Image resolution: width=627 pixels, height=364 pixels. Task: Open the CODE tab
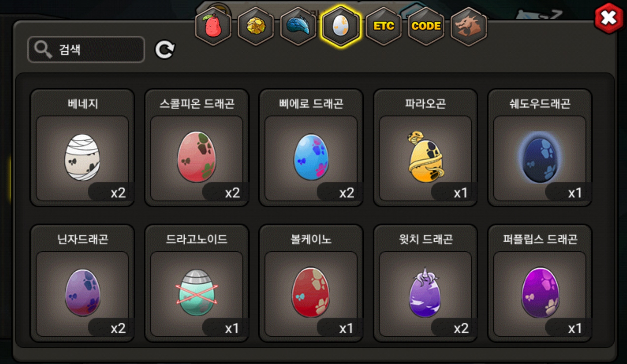click(x=426, y=26)
